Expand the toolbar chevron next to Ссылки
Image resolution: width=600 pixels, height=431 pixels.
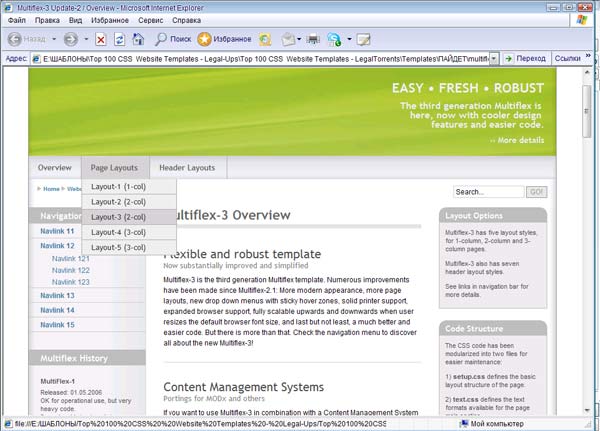click(x=588, y=56)
